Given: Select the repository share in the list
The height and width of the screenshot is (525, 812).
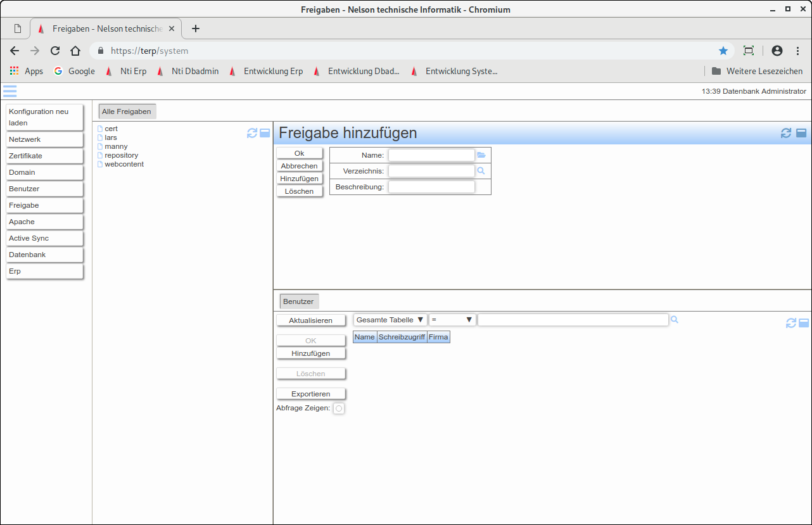Looking at the screenshot, I should pos(121,155).
